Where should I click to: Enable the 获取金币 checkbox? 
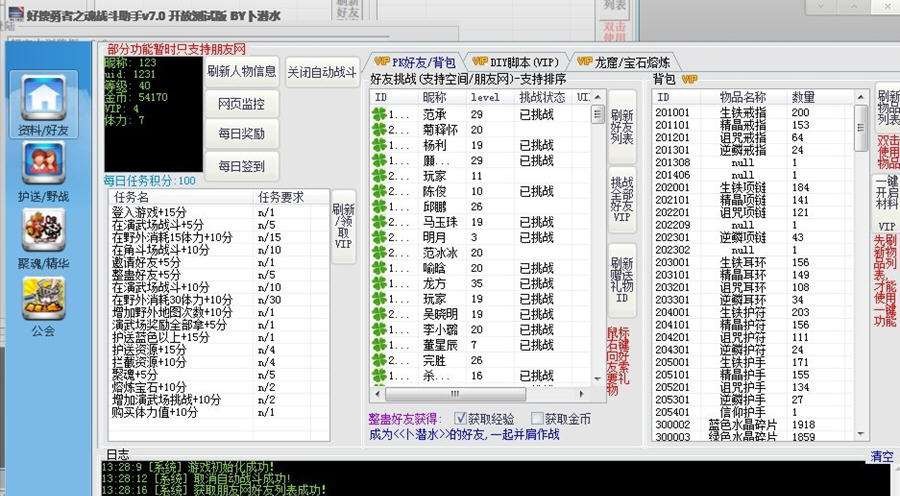[x=537, y=418]
